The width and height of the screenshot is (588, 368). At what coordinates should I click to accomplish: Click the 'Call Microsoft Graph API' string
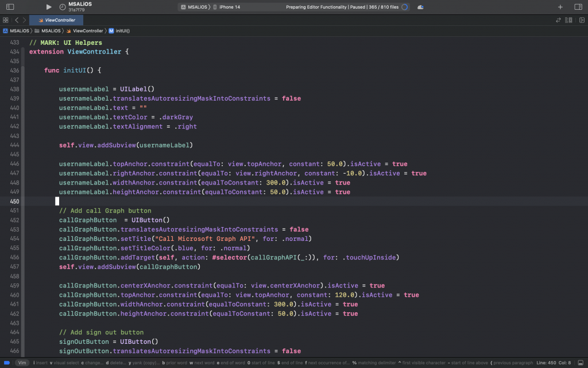coord(205,239)
